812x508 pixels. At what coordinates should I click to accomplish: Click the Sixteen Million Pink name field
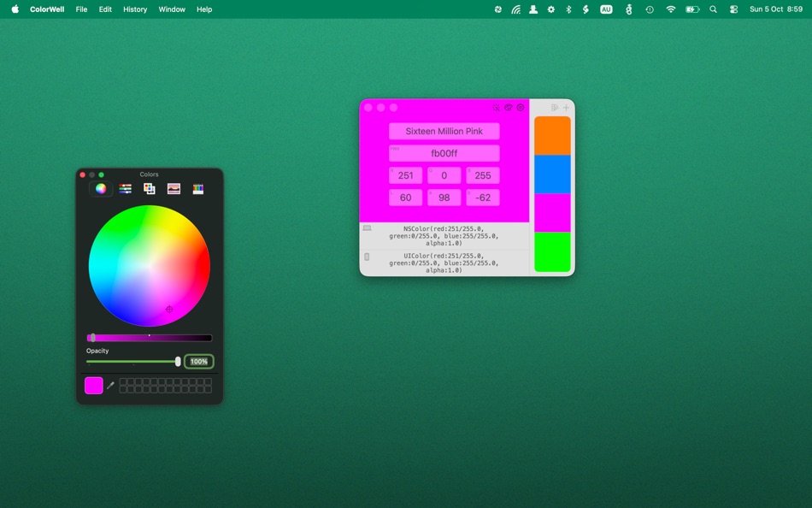click(444, 131)
